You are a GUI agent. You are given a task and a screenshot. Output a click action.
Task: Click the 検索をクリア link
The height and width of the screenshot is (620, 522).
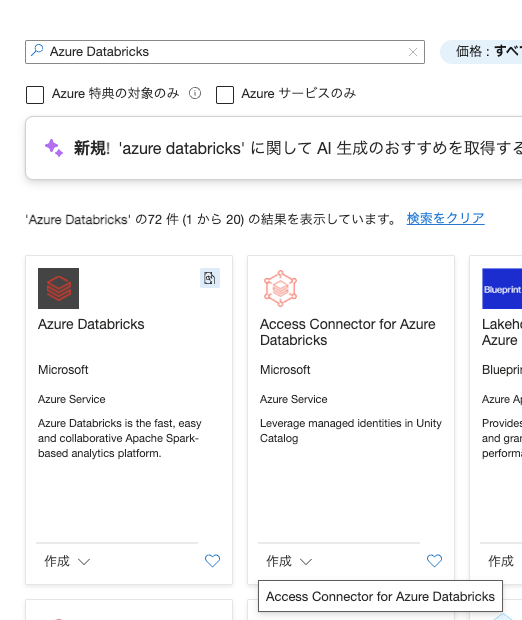(x=445, y=218)
